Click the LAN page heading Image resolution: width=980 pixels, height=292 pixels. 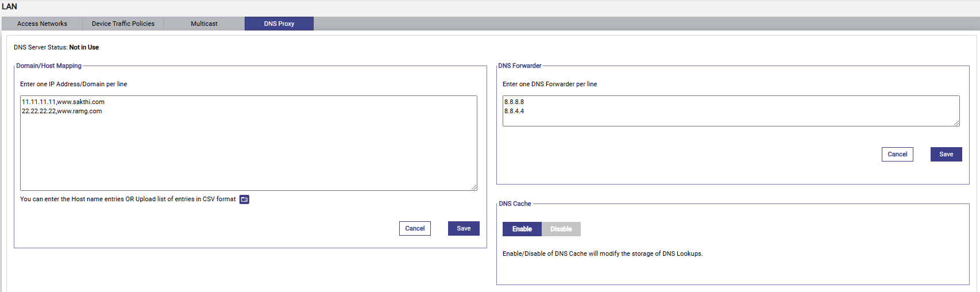[10, 6]
